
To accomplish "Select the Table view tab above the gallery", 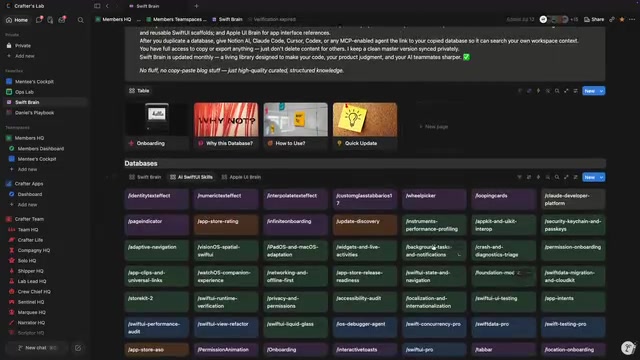I will point(139,91).
